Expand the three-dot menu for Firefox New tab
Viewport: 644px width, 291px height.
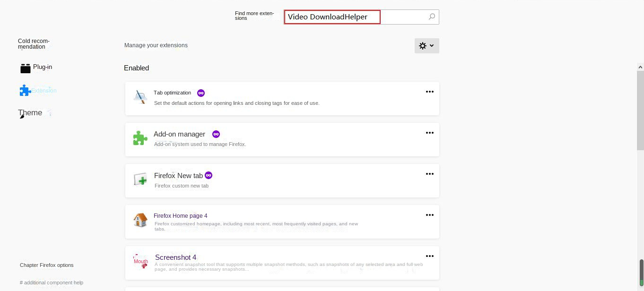pyautogui.click(x=429, y=174)
